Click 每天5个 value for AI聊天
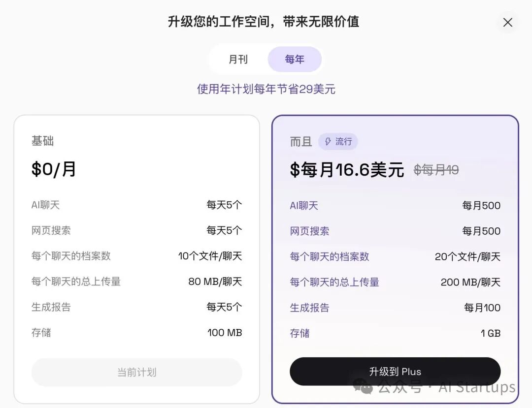 point(224,205)
